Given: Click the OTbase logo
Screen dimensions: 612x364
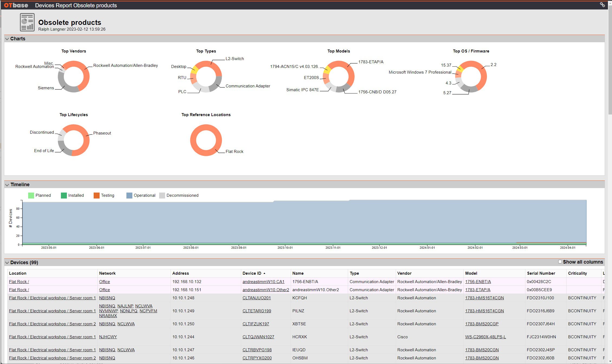Looking at the screenshot, I should pos(16,5).
